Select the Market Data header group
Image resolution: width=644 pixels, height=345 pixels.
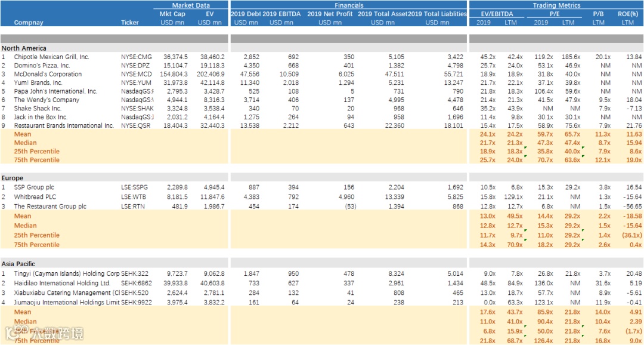pyautogui.click(x=191, y=5)
